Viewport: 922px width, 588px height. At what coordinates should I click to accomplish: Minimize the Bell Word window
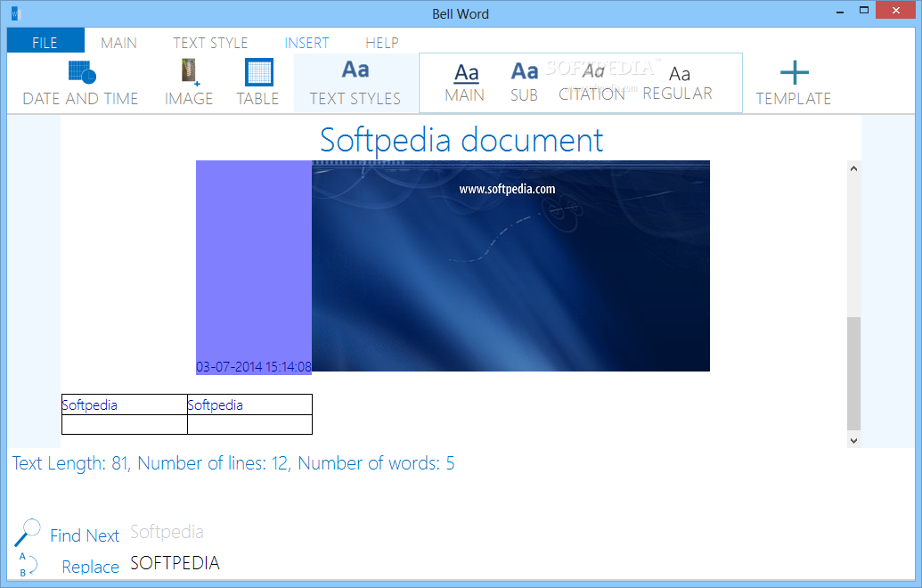point(840,12)
